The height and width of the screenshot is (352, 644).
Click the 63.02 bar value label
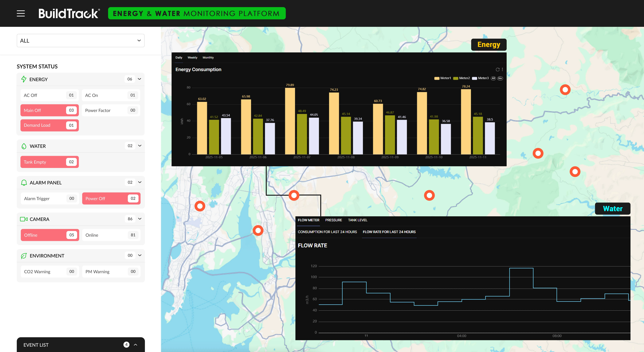202,99
